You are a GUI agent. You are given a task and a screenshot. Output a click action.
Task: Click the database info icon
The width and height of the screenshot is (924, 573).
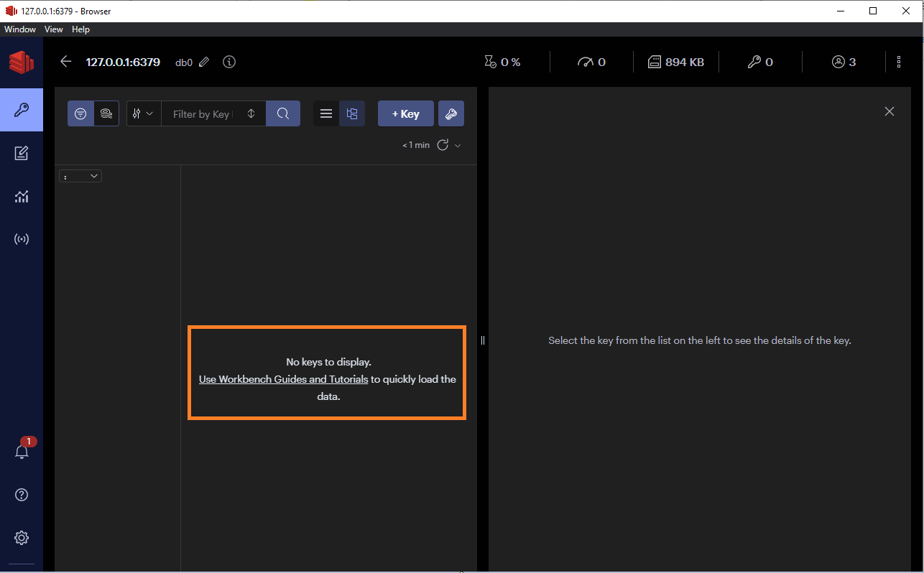pos(229,62)
